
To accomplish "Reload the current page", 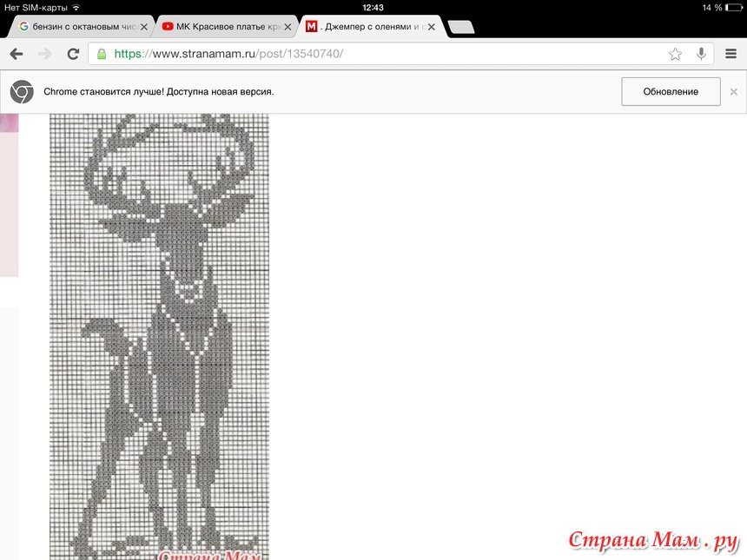I will click(73, 54).
